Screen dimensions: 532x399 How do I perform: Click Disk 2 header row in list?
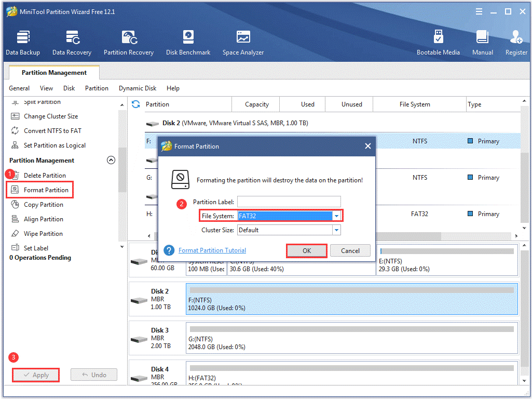[333, 123]
